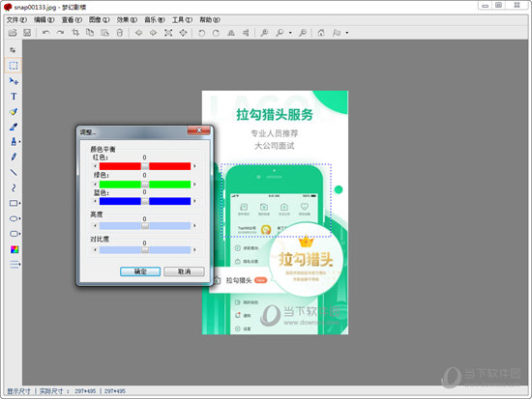Open the 帮助 menu
532x399 pixels.
pos(210,20)
